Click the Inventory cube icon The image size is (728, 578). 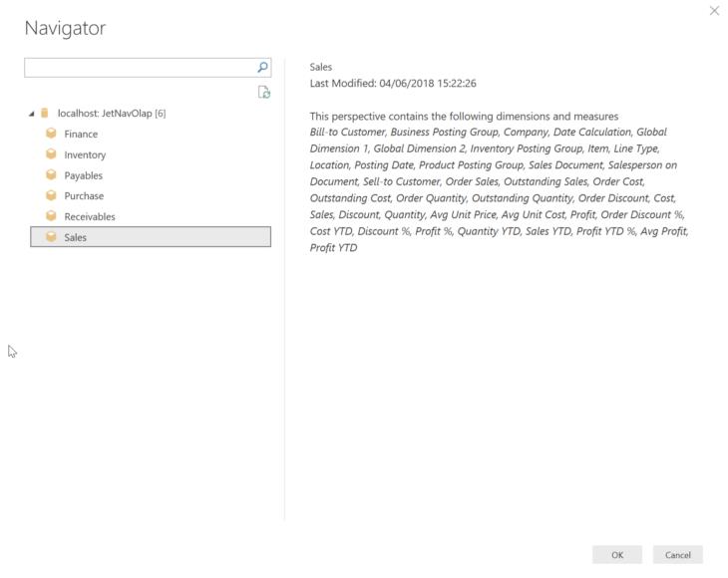click(x=51, y=154)
